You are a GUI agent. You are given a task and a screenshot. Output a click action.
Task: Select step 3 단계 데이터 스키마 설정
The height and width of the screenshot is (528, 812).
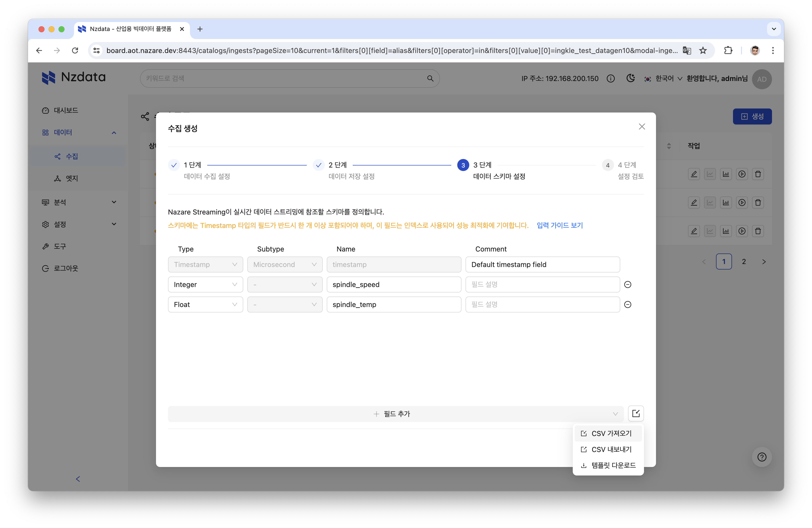(491, 170)
